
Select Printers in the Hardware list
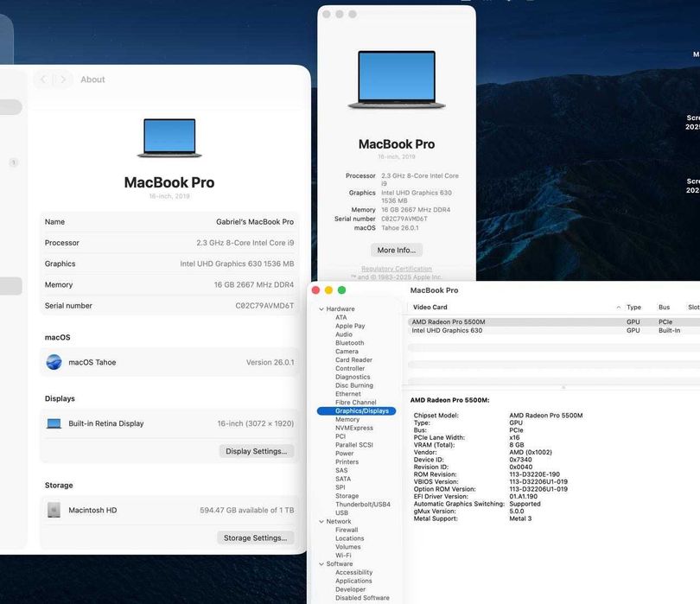[347, 461]
